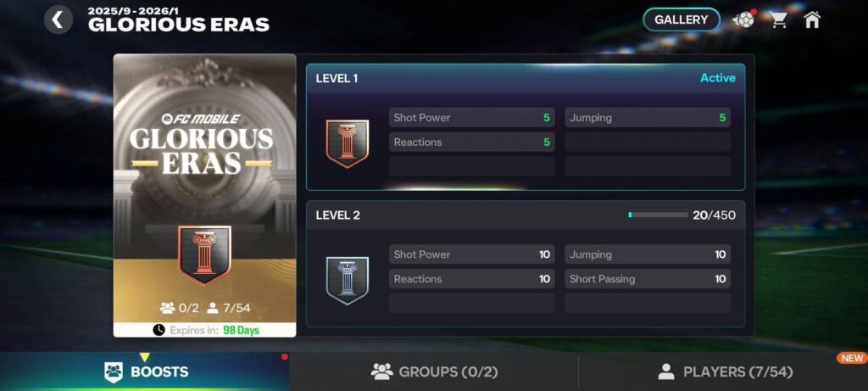868x391 pixels.
Task: Tap the NEW badge on Players tab
Action: (851, 358)
